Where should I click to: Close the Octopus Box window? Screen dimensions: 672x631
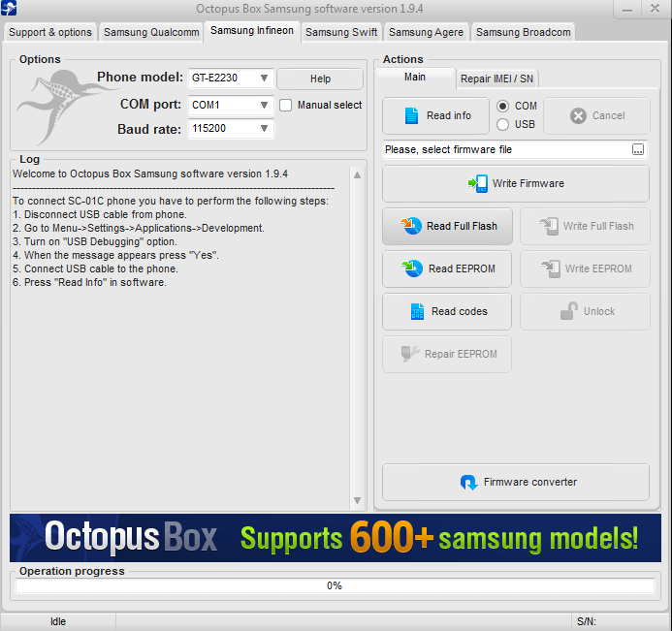655,9
